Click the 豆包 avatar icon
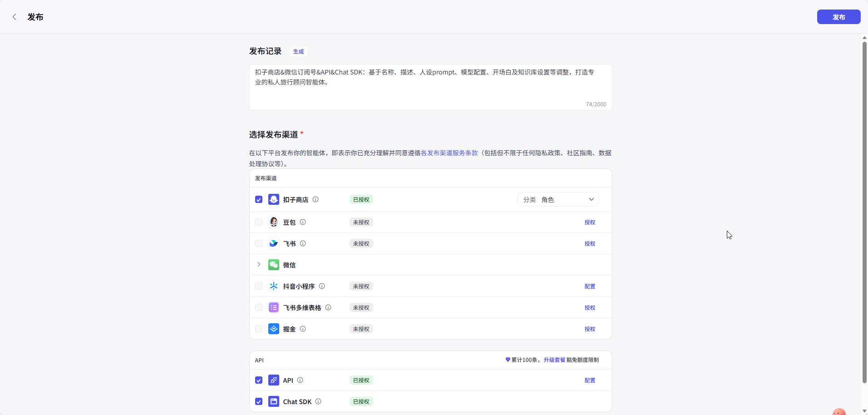The width and height of the screenshot is (868, 415). 274,222
